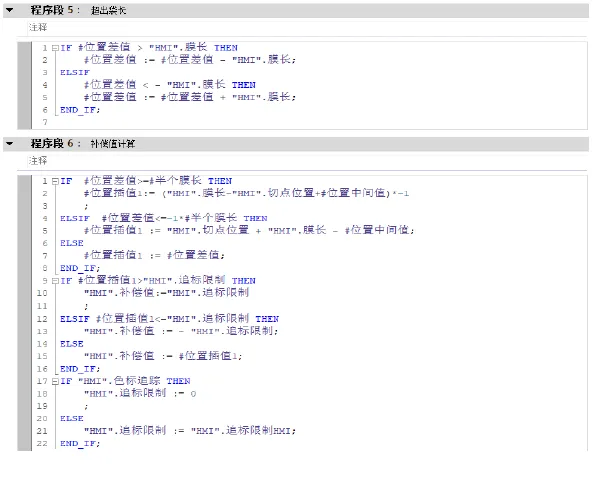This screenshot has width=594, height=487.
Task: Fold the IF 色标追踪 block at line 17
Action: 55,381
